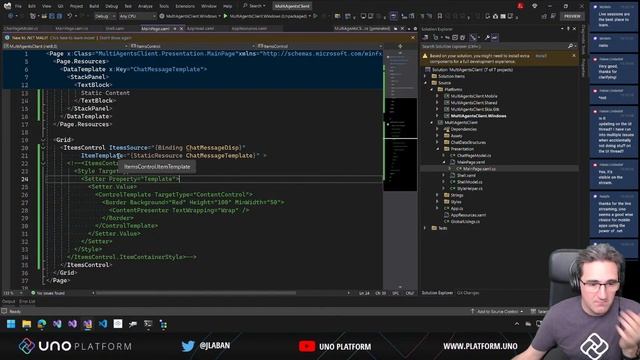Screen dimensions: 640x360
Task: Open the Edit menu
Action: click(x=32, y=6)
